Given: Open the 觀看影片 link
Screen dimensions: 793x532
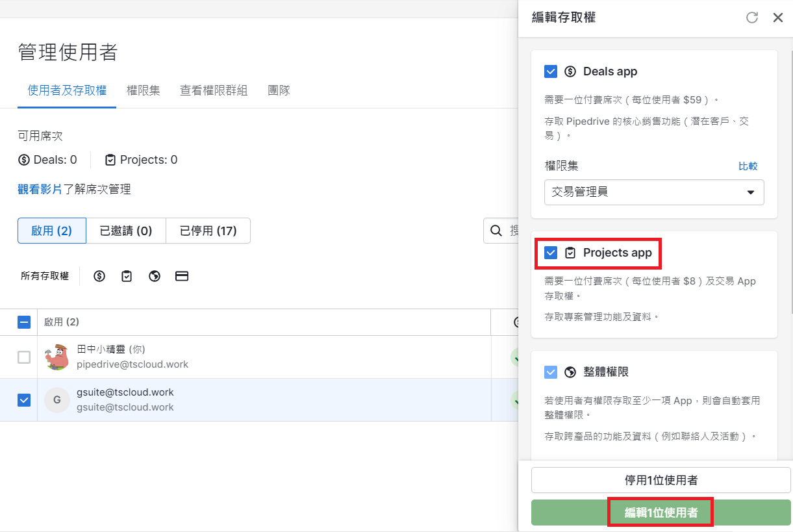Looking at the screenshot, I should pos(40,190).
